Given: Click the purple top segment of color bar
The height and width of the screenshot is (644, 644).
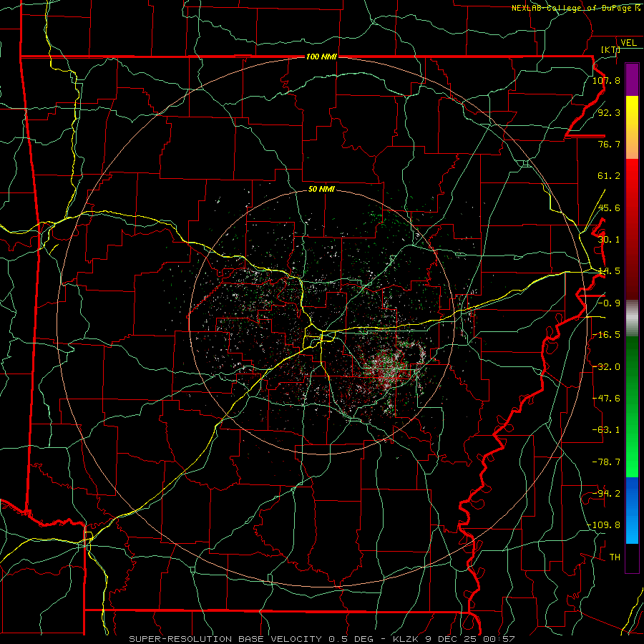Looking at the screenshot, I should click(632, 80).
